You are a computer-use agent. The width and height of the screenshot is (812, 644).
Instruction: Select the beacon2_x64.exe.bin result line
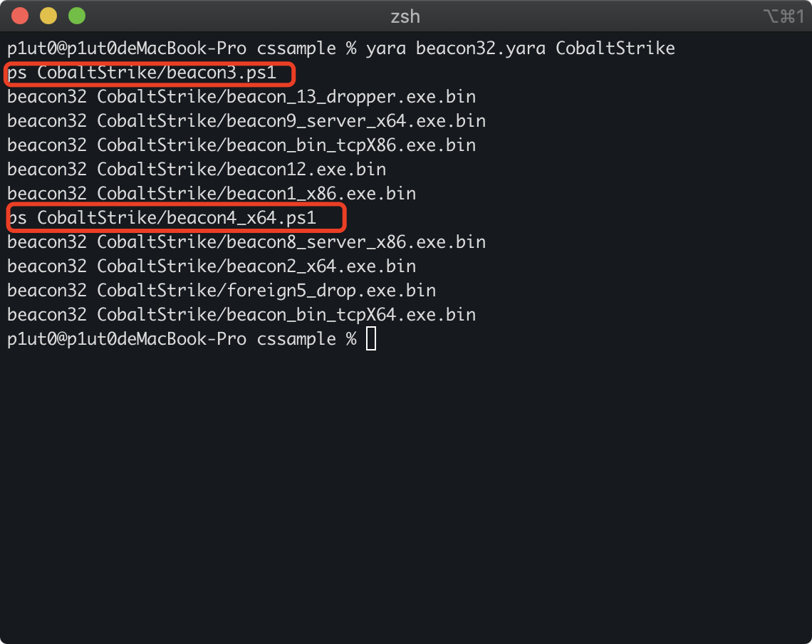pyautogui.click(x=212, y=266)
